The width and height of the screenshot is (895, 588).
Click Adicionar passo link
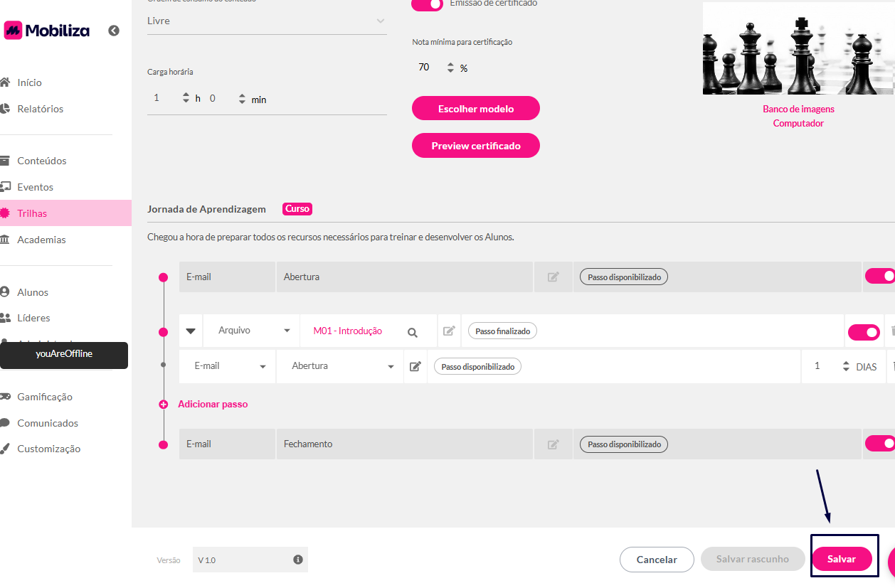click(x=213, y=404)
